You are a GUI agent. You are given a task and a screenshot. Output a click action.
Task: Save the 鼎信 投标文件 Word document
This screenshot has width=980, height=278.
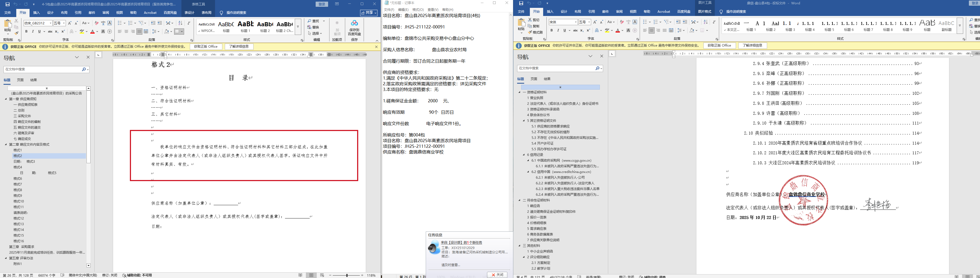pyautogui.click(x=521, y=4)
